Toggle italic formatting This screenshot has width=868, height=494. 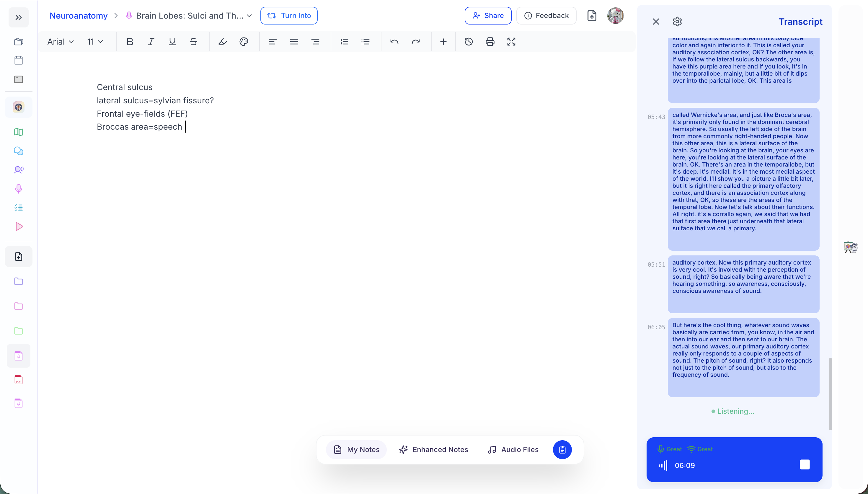[x=151, y=42]
